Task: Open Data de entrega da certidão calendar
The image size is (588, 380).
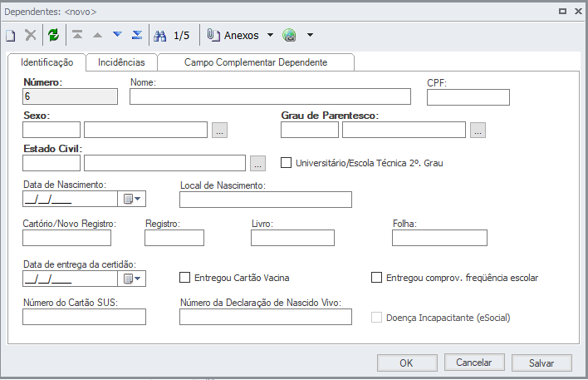Action: click(x=132, y=279)
